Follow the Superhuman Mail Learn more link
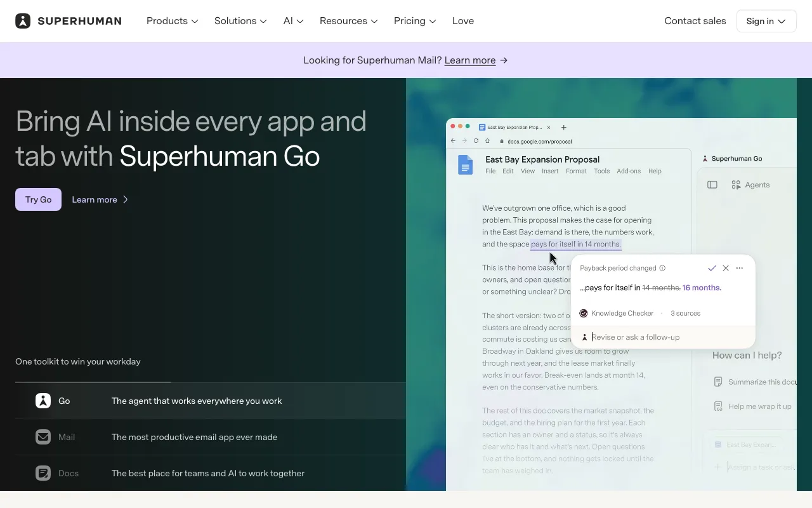Screen dimensions: 812x508 (470, 60)
